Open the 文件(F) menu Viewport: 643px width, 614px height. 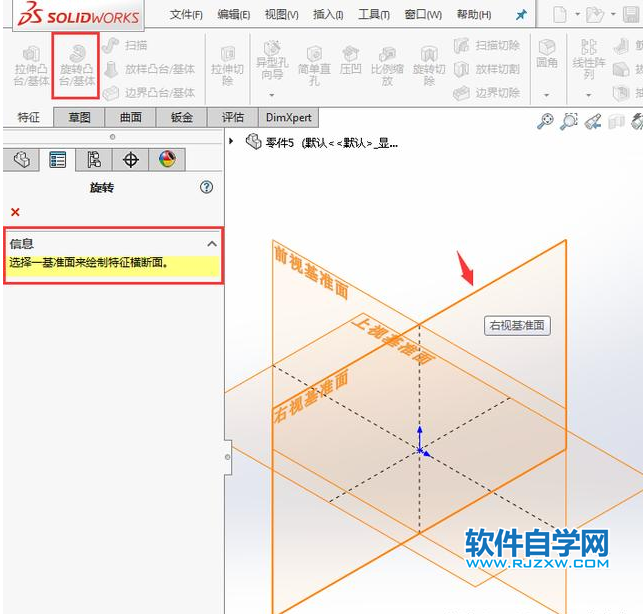pos(186,15)
